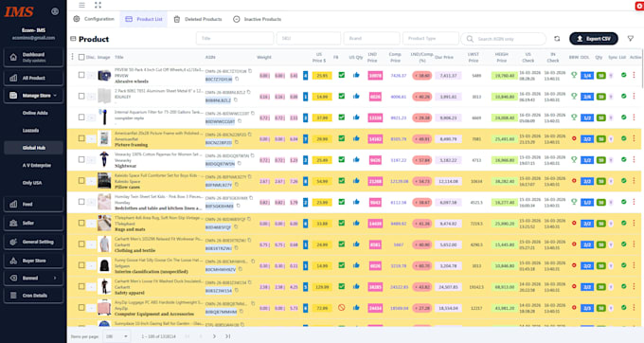Expand the Banned sidebar menu

33,279
